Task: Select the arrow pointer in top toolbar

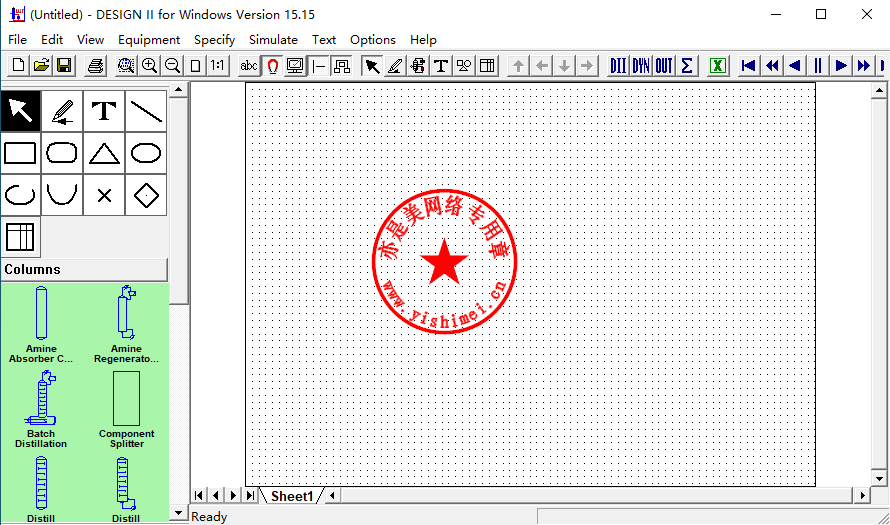Action: pos(372,66)
